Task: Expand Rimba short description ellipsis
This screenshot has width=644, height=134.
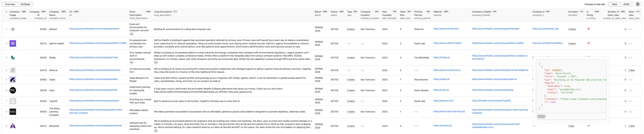Action: click(132, 63)
